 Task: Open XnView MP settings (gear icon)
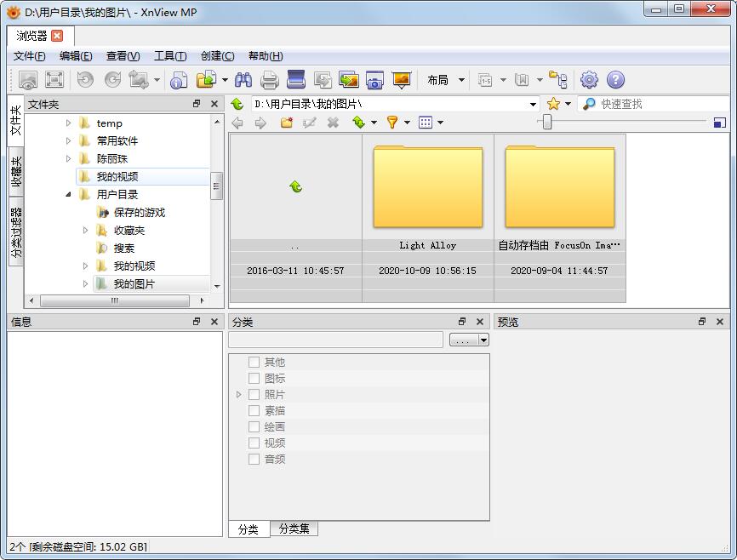coord(588,79)
